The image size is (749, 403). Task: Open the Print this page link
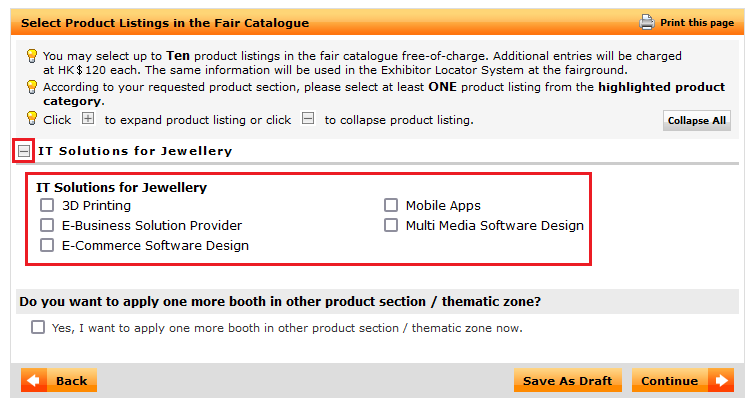(697, 22)
